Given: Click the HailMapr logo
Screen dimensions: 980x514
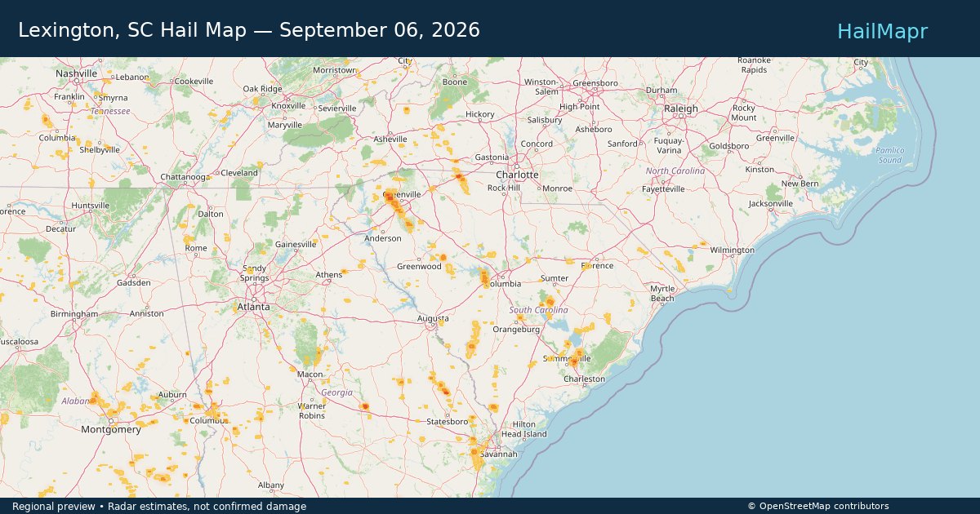Looking at the screenshot, I should [882, 31].
